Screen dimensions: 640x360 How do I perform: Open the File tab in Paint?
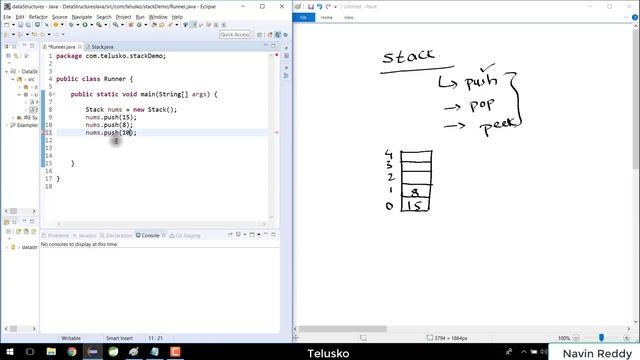304,18
